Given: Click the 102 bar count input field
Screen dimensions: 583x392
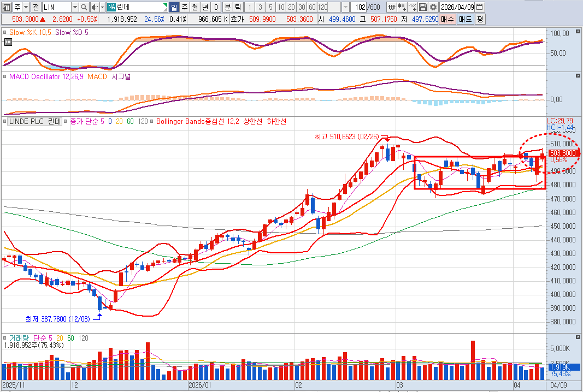Looking at the screenshot, I should click(x=358, y=7).
